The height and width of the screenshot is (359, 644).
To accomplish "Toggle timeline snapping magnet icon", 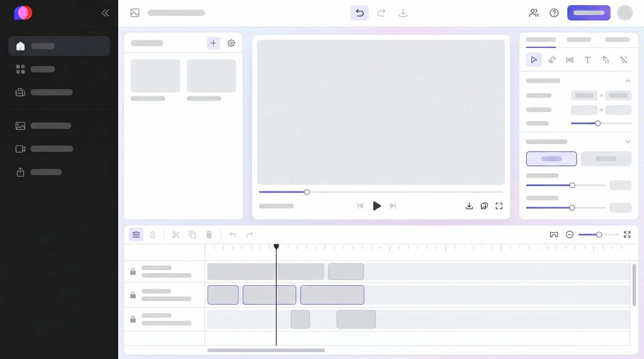I will pyautogui.click(x=554, y=234).
